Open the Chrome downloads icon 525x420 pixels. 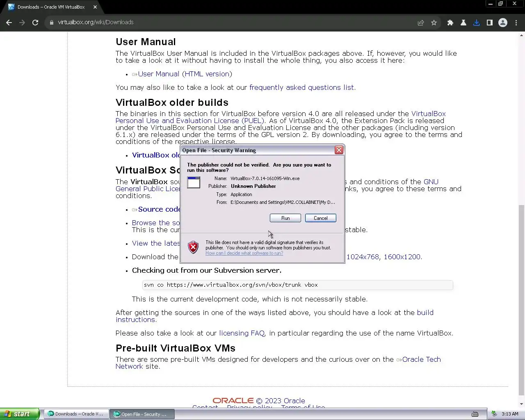point(477,23)
